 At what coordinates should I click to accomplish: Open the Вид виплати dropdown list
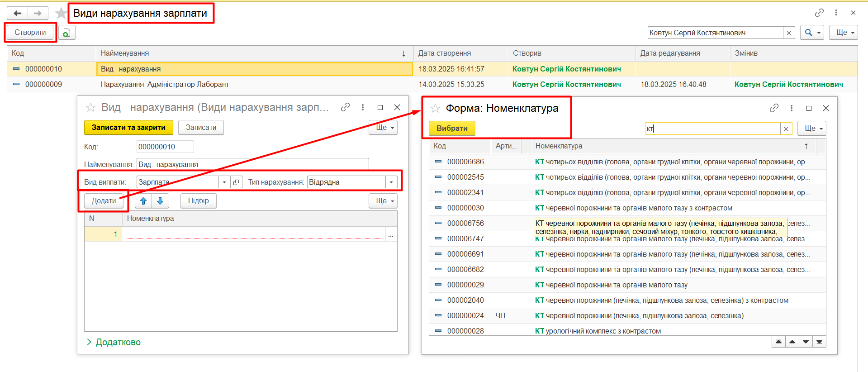[x=224, y=182]
